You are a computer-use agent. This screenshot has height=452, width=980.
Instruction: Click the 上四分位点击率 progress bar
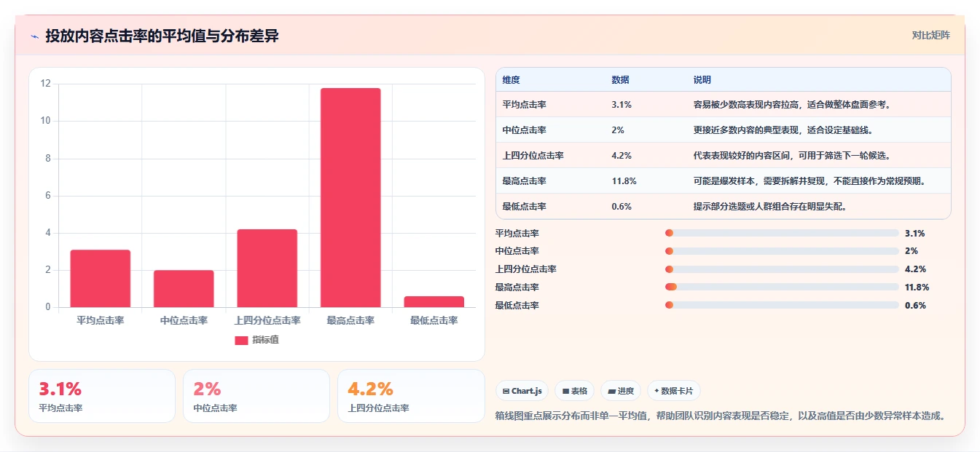click(782, 269)
